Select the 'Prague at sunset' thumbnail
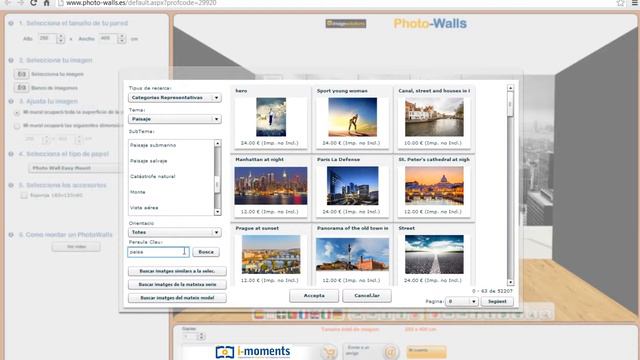This screenshot has width=640, height=360. [x=271, y=254]
